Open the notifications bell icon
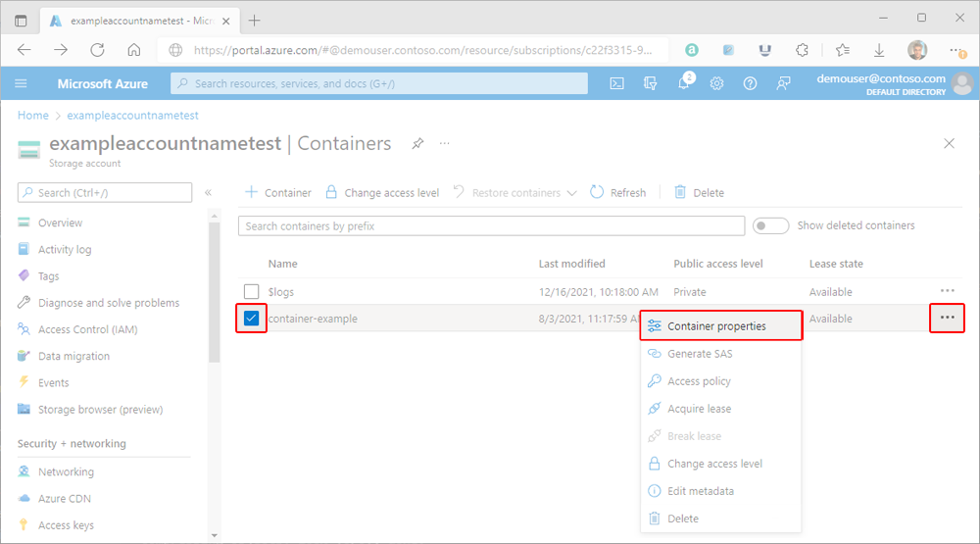The height and width of the screenshot is (544, 980). tap(684, 84)
